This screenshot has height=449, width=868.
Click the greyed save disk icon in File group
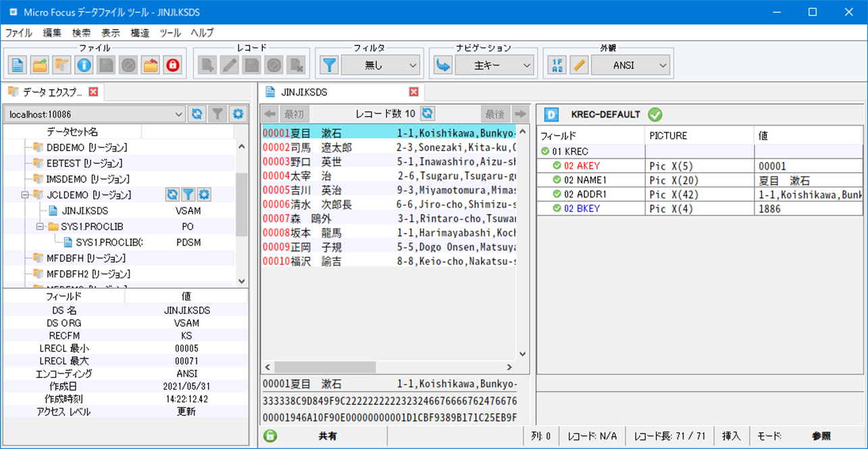[x=107, y=65]
